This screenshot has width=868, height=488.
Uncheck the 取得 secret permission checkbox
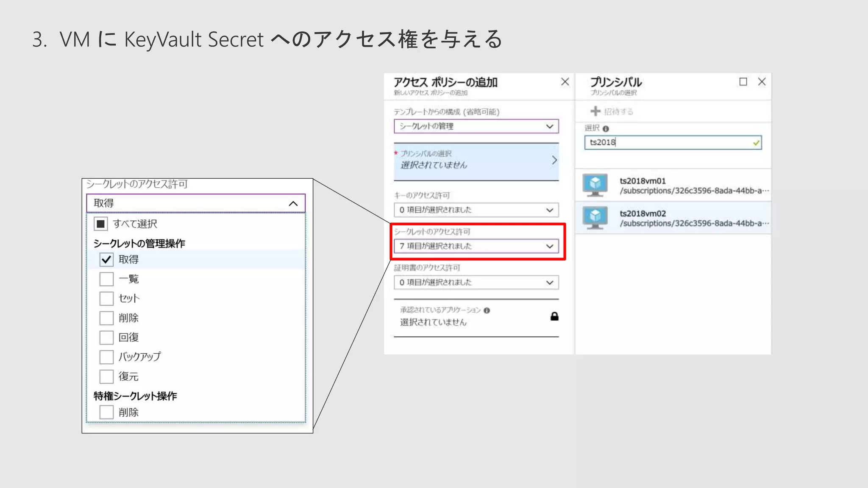[106, 259]
